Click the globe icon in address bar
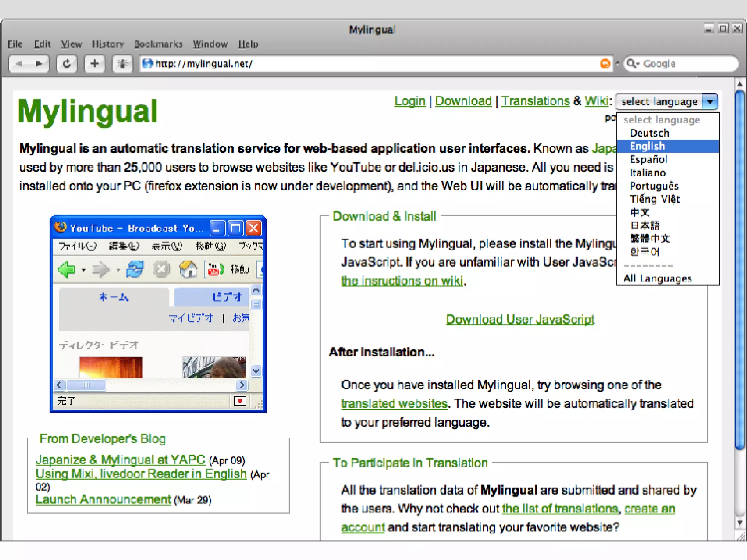 click(x=148, y=64)
